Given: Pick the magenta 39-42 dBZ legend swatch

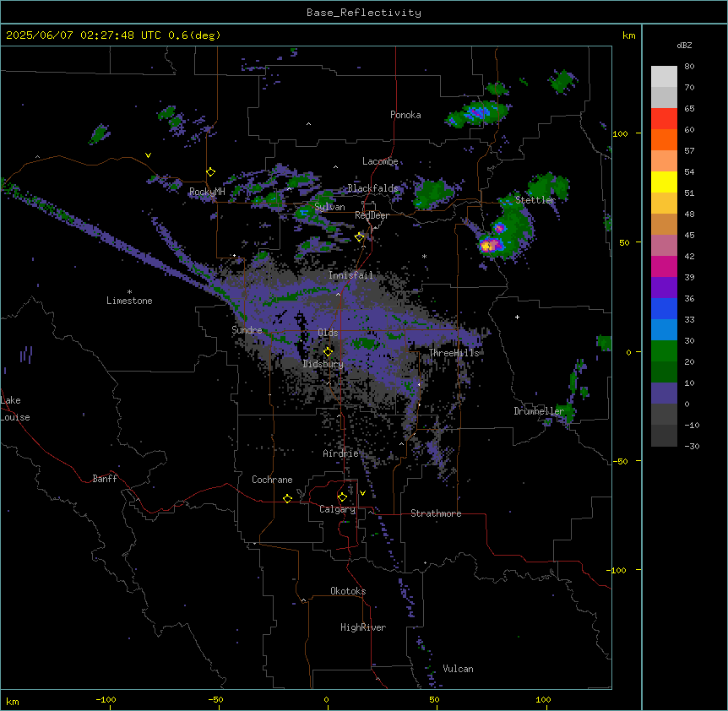Looking at the screenshot, I should (664, 266).
